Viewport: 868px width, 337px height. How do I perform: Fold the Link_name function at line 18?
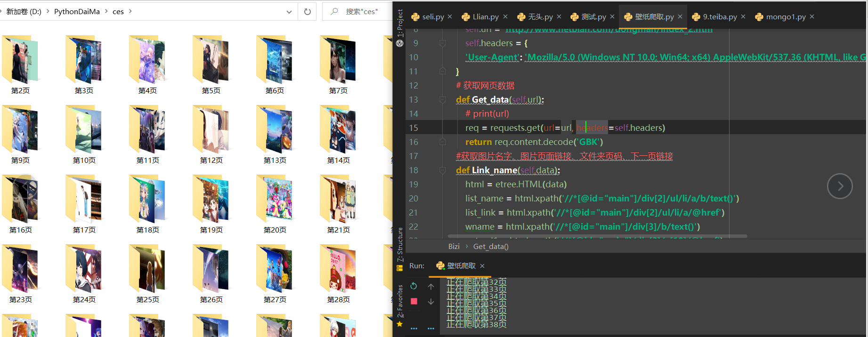point(443,170)
